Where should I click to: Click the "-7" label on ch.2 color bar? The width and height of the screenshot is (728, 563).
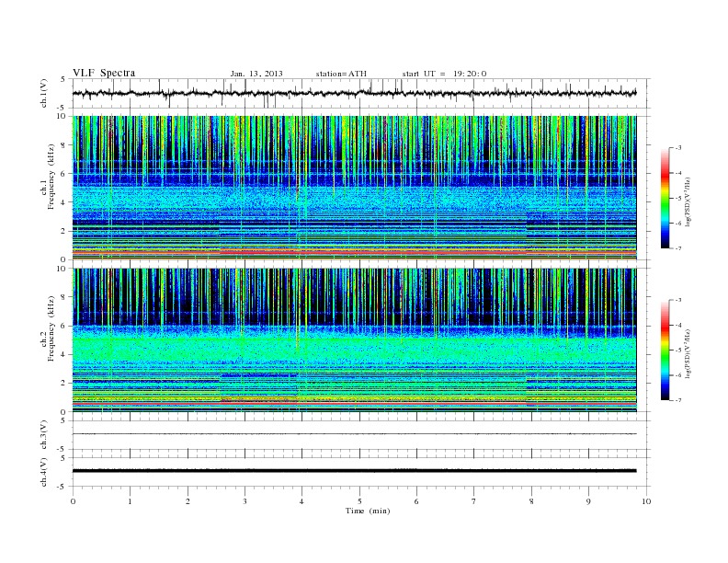(x=678, y=400)
